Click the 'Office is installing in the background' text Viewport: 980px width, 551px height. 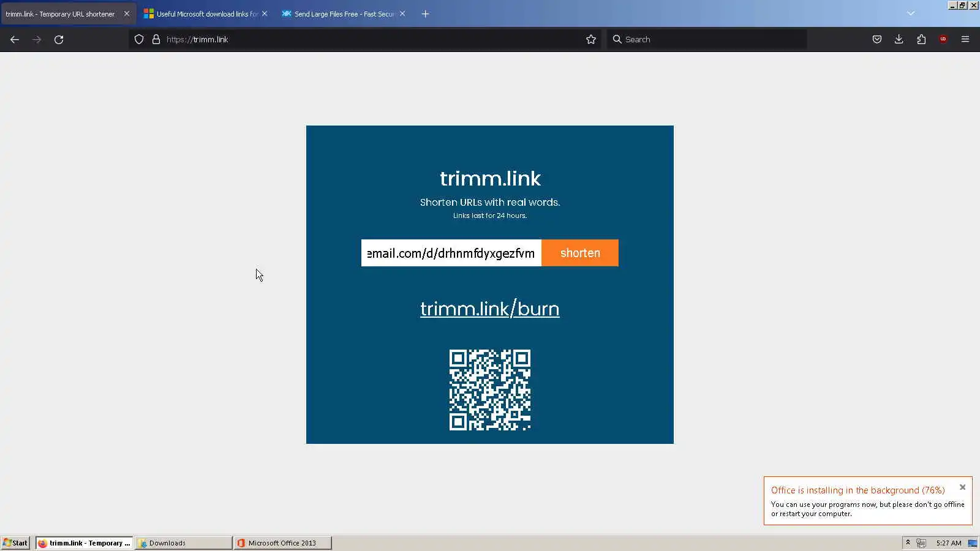click(858, 490)
